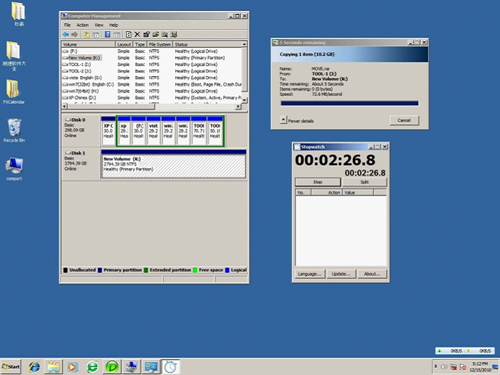Click the blue Help question-mark toolbar icon

tap(107, 34)
